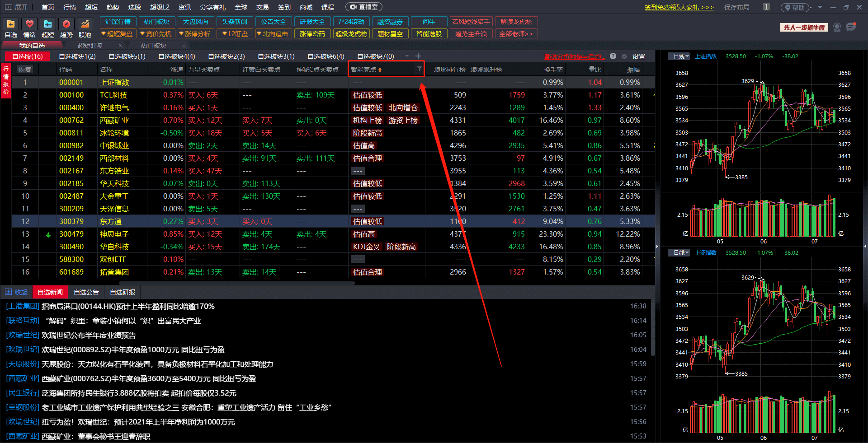868x443 pixels.
Task: Click the green down arrow in row 13
Action: click(x=48, y=234)
